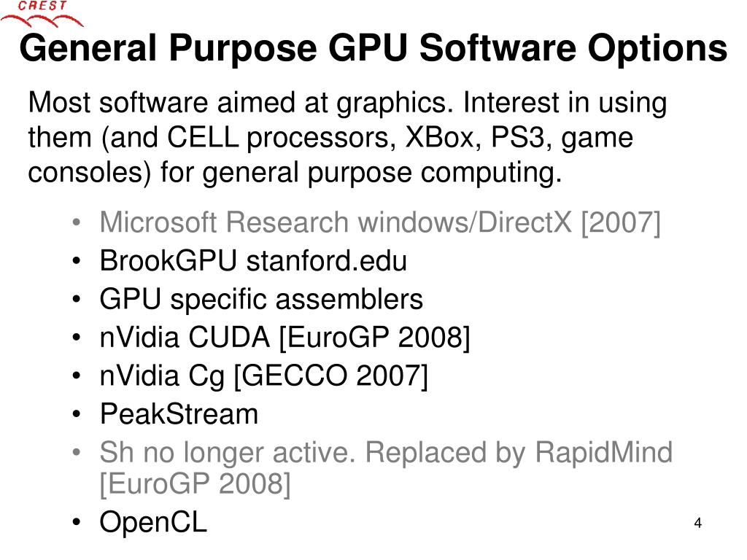Click the RapidMind word
747x560 pixels.
click(x=603, y=452)
